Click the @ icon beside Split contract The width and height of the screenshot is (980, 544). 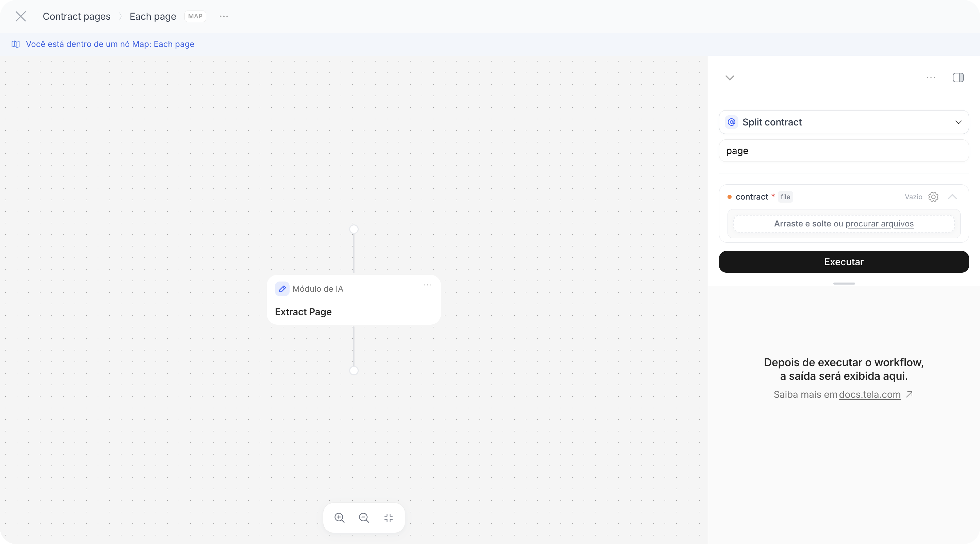pyautogui.click(x=731, y=122)
